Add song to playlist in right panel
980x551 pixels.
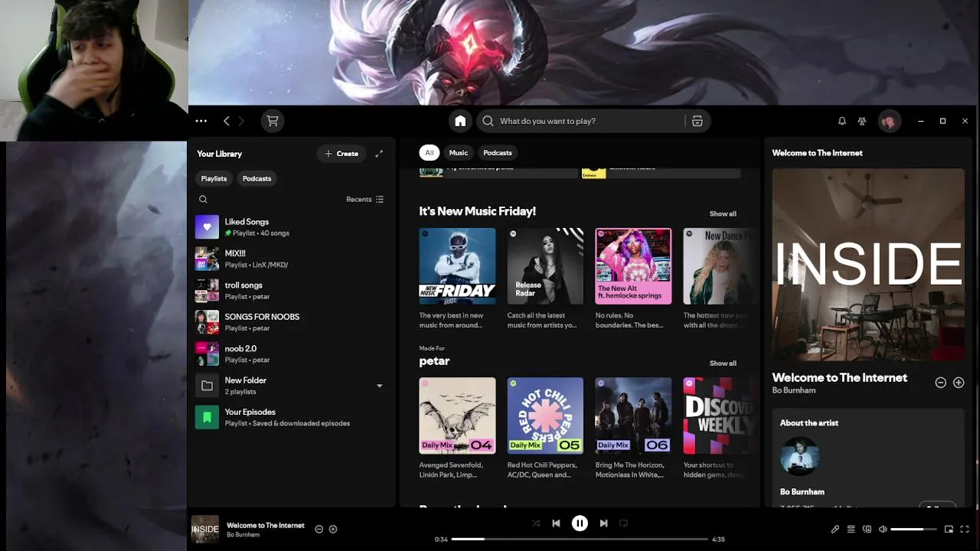(959, 383)
